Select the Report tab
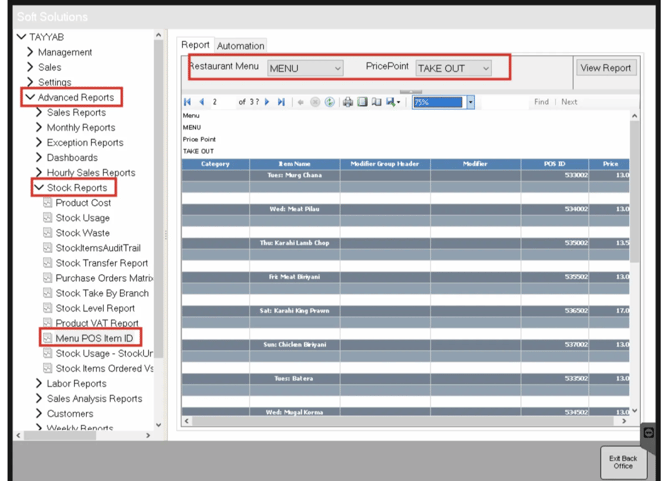This screenshot has width=670, height=481. tap(195, 45)
